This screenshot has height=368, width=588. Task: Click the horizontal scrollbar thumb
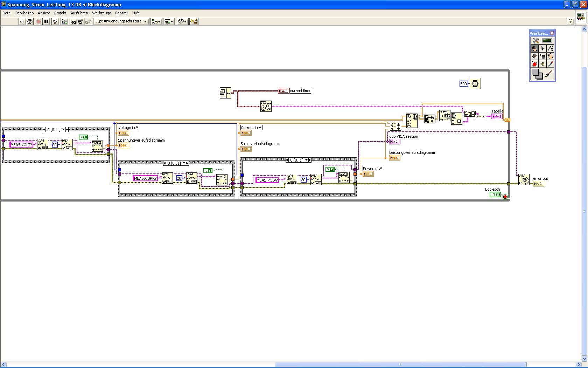(x=401, y=364)
